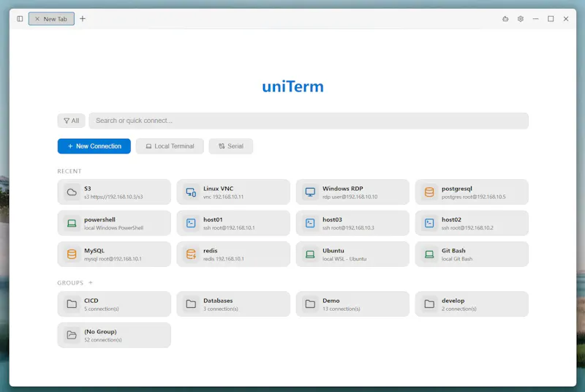This screenshot has width=585, height=392.
Task: Click the host02 terminal icon
Action: coord(429,223)
